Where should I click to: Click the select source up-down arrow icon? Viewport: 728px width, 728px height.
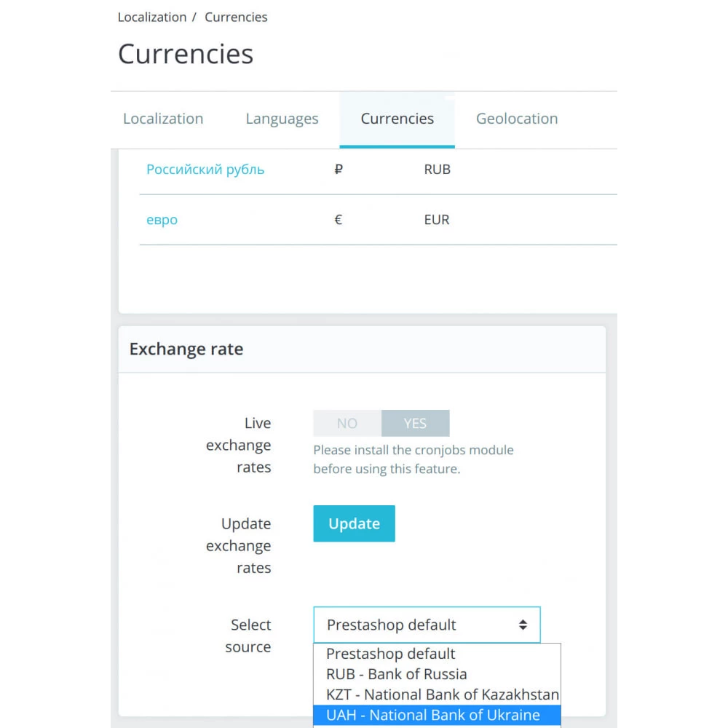pos(523,625)
